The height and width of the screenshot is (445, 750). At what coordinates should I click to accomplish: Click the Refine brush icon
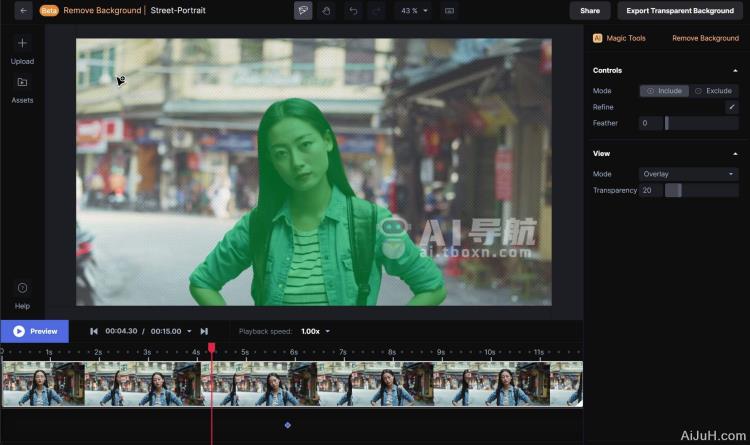point(731,107)
